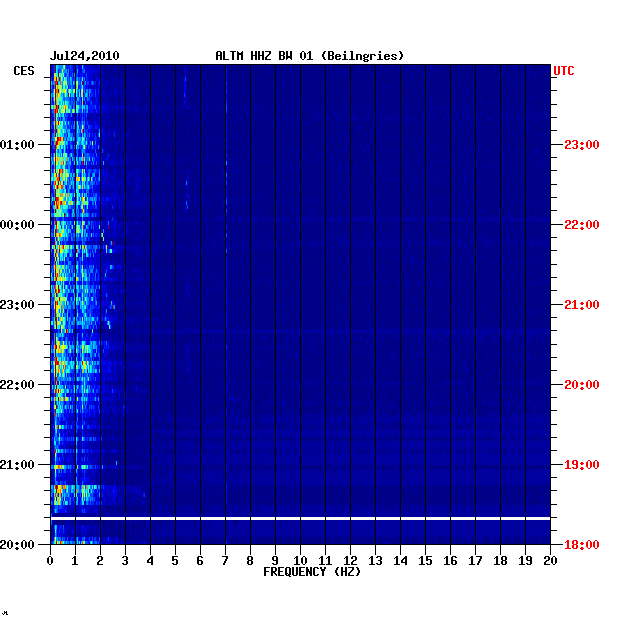Viewport: 630px width, 624px height.
Task: Click frequency axis label 16
Action: coord(450,561)
